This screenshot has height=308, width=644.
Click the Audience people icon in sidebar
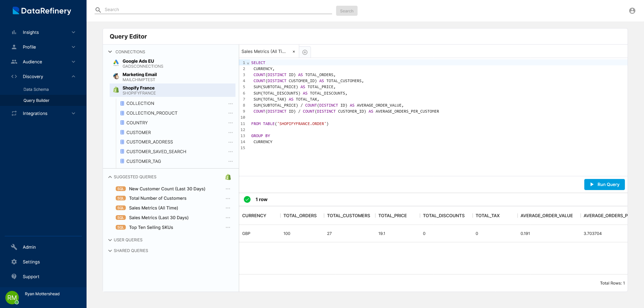(x=14, y=62)
